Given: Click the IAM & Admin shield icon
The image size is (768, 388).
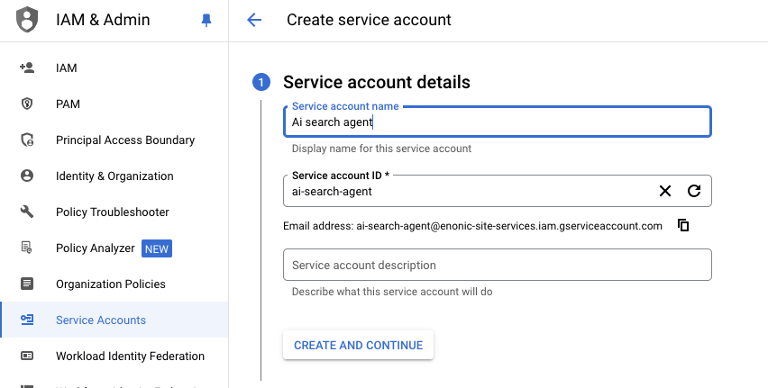Looking at the screenshot, I should click(27, 20).
